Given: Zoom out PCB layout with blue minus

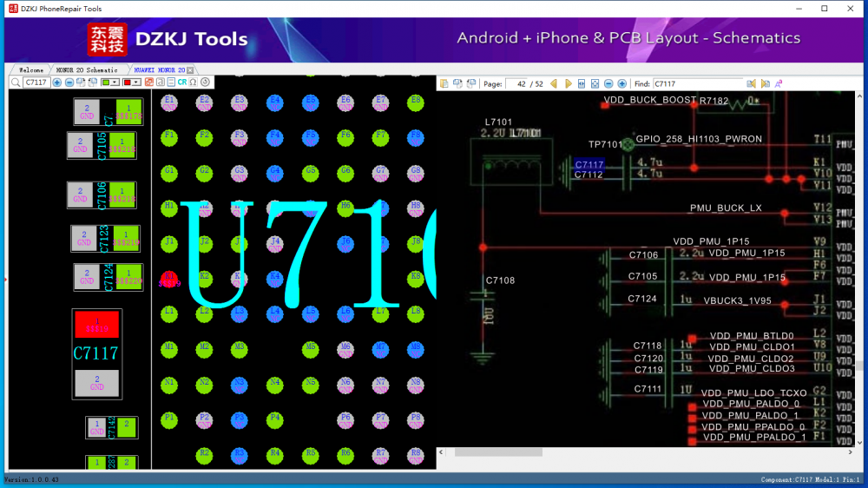Looking at the screenshot, I should click(69, 82).
